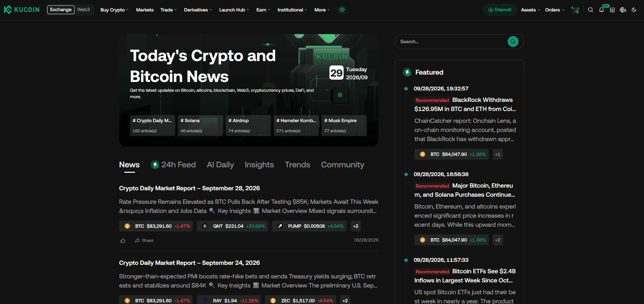Screen dimensions: 644x304
Task: Open notifications bell icon
Action: (x=601, y=10)
